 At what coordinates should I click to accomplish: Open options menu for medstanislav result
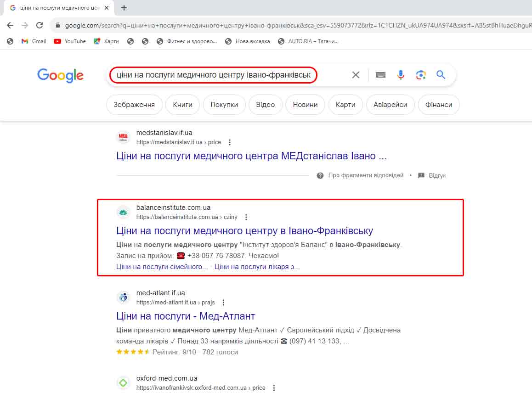[x=230, y=142]
